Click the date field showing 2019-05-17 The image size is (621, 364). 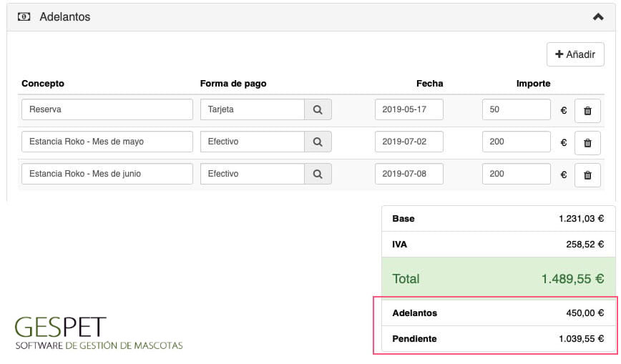point(409,110)
